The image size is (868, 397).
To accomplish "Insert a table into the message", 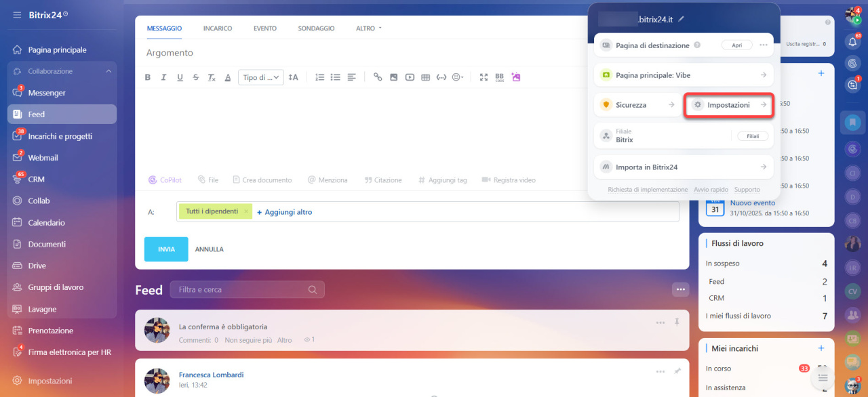I will pos(425,77).
